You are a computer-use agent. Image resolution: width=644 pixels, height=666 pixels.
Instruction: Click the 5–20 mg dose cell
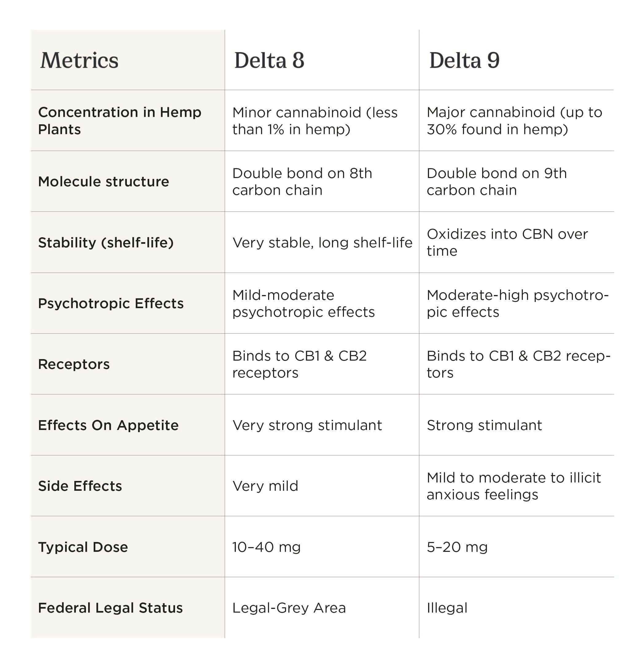(x=457, y=547)
